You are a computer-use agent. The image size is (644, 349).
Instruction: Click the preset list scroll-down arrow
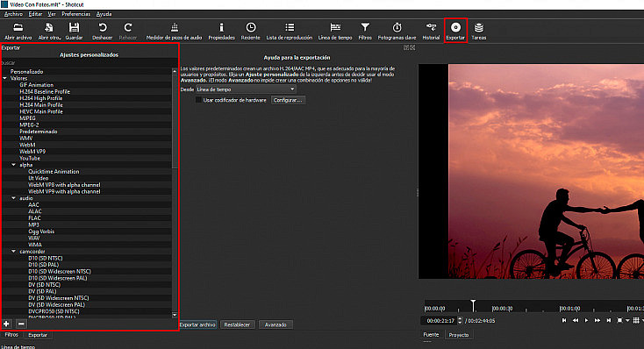coord(175,315)
